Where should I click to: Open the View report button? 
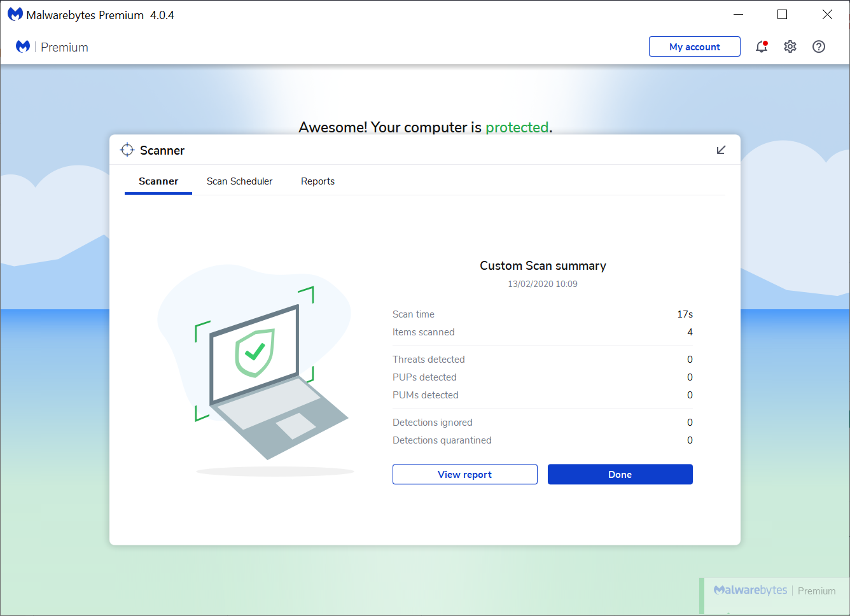pyautogui.click(x=465, y=474)
